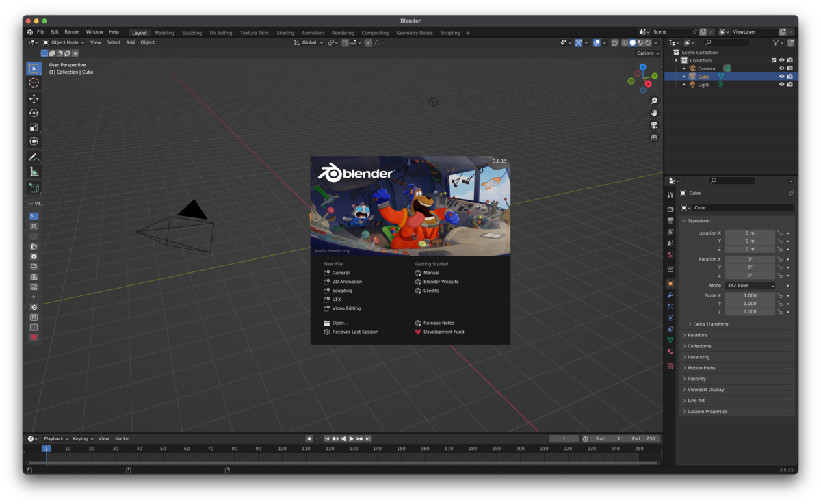
Task: Open the Object Mode dropdown
Action: 64,42
